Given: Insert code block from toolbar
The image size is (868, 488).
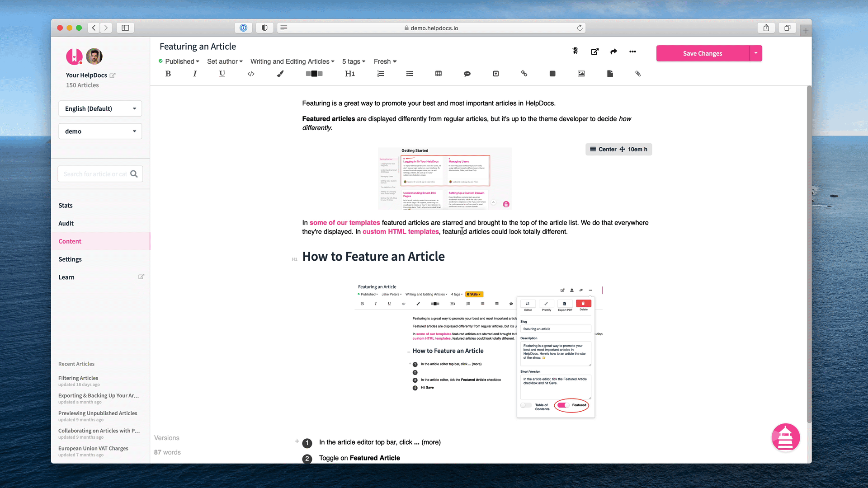Looking at the screenshot, I should pos(251,74).
